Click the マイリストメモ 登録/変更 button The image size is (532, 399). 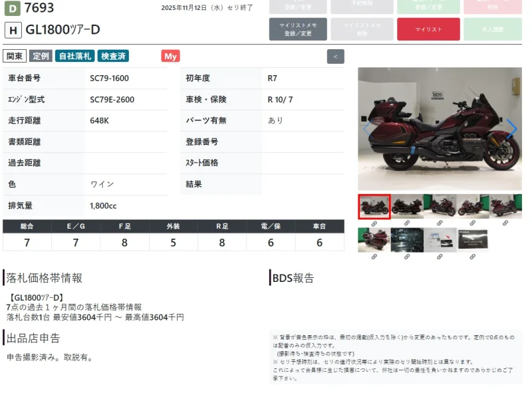click(298, 29)
